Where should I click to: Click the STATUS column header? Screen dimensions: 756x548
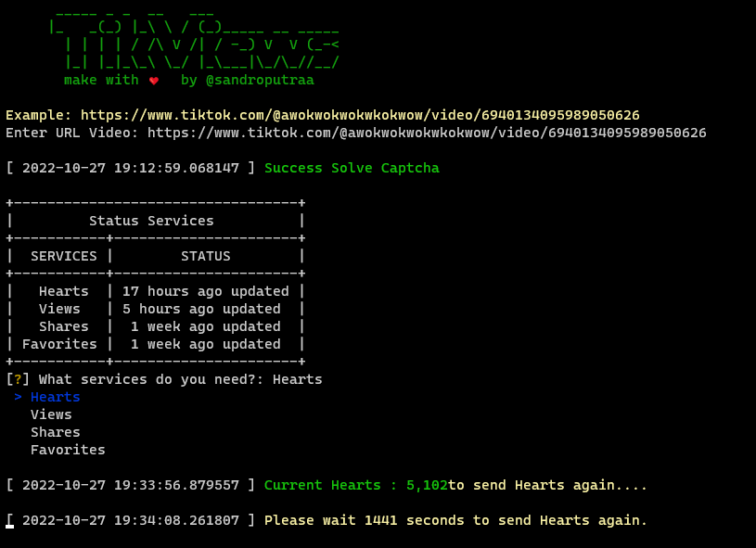pos(206,255)
